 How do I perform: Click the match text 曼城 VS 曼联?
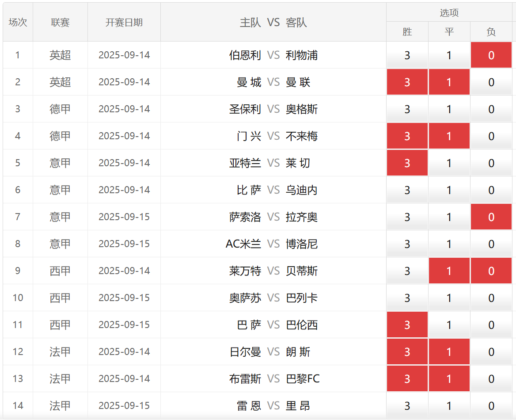[x=273, y=82]
